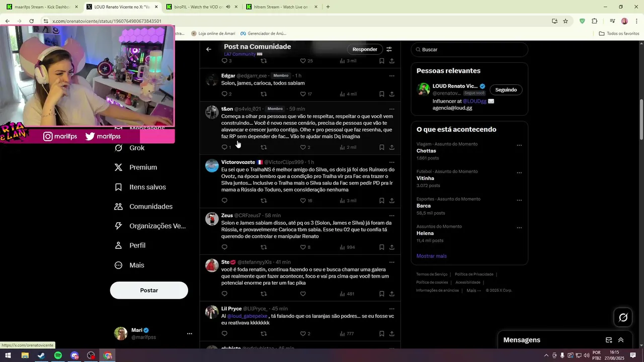Open more options on t&on's comment
Viewport: 644px width, 362px height.
392,109
